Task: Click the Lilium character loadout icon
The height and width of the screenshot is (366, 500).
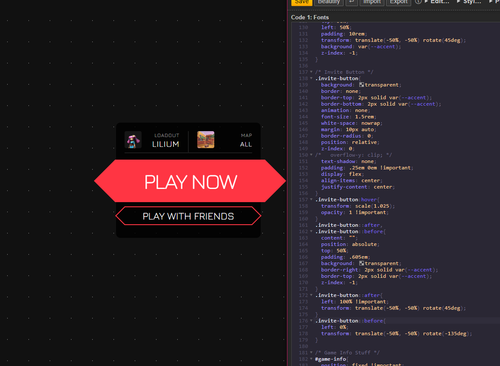Action: pos(133,140)
